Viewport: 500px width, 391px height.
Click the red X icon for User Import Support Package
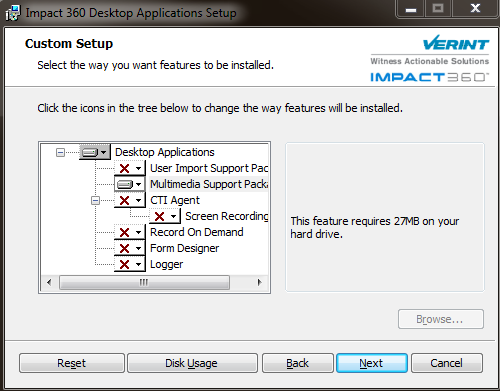(130, 168)
